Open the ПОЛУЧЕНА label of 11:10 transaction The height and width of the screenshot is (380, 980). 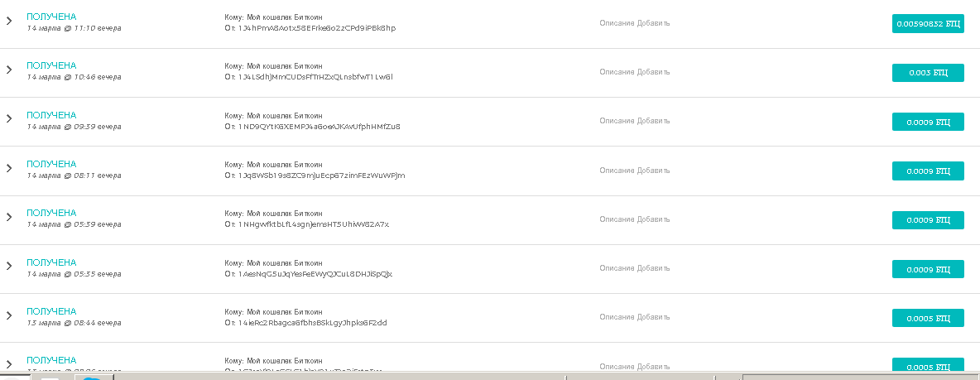(x=51, y=17)
